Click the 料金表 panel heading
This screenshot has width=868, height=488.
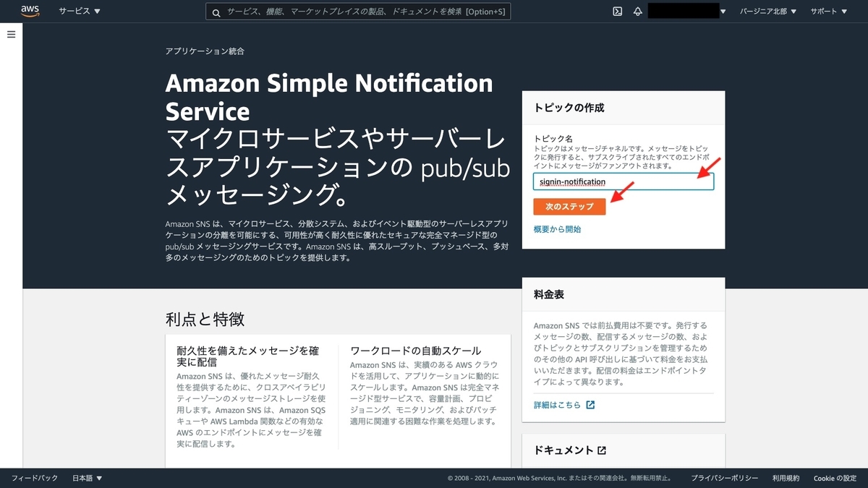[549, 295]
